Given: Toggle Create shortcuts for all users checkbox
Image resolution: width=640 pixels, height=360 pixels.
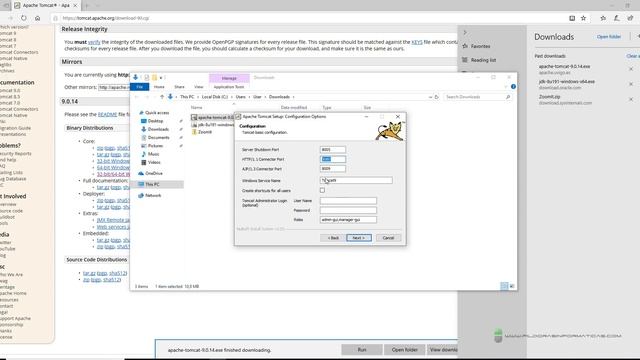Looking at the screenshot, I should (x=322, y=190).
